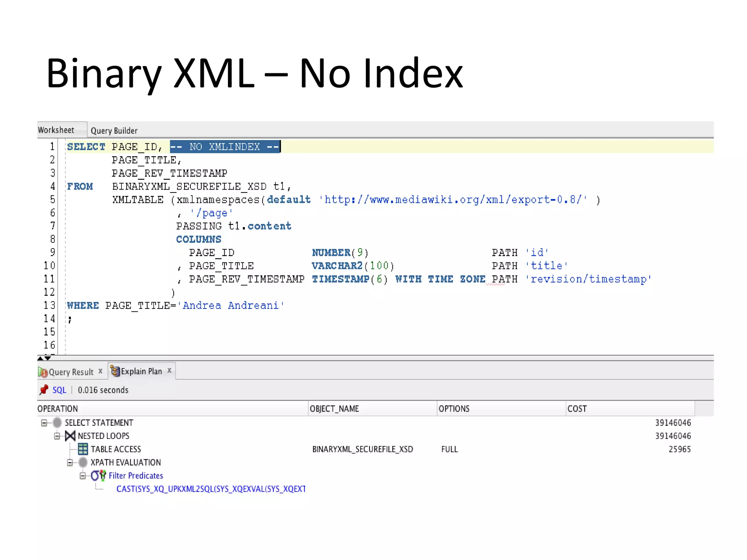Click the OPERATION column header
This screenshot has height=560, width=747.
(x=173, y=409)
